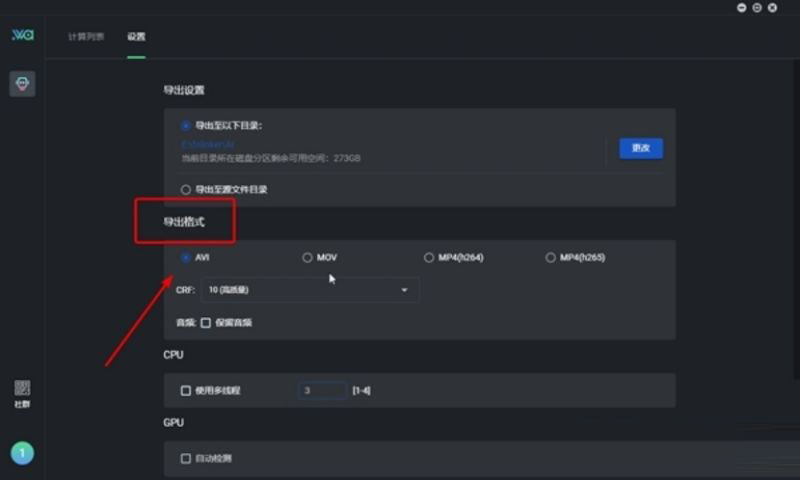800x480 pixels.
Task: Select the 导出至以下目录 radio option
Action: tap(186, 125)
